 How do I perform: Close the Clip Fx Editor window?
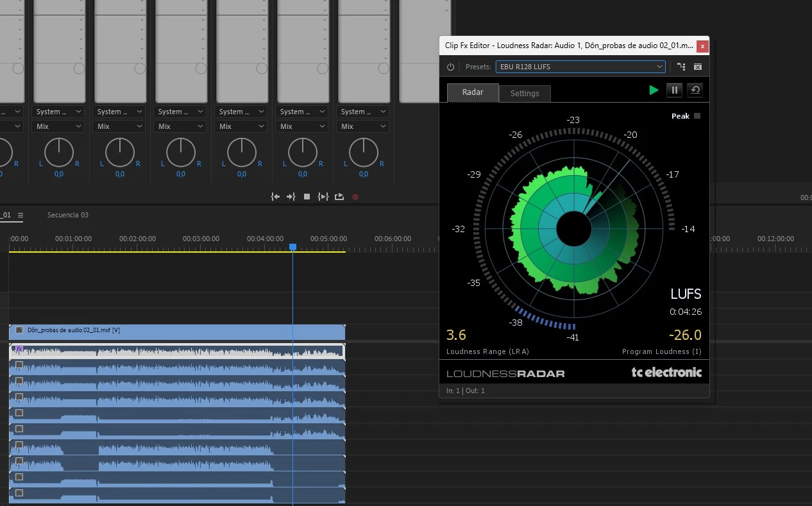703,46
